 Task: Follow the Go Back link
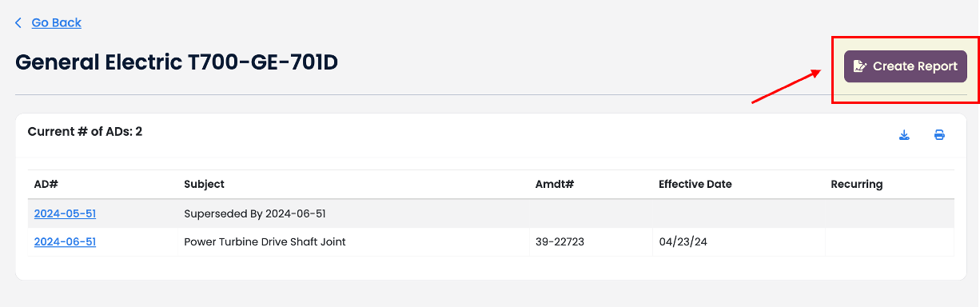coord(56,23)
